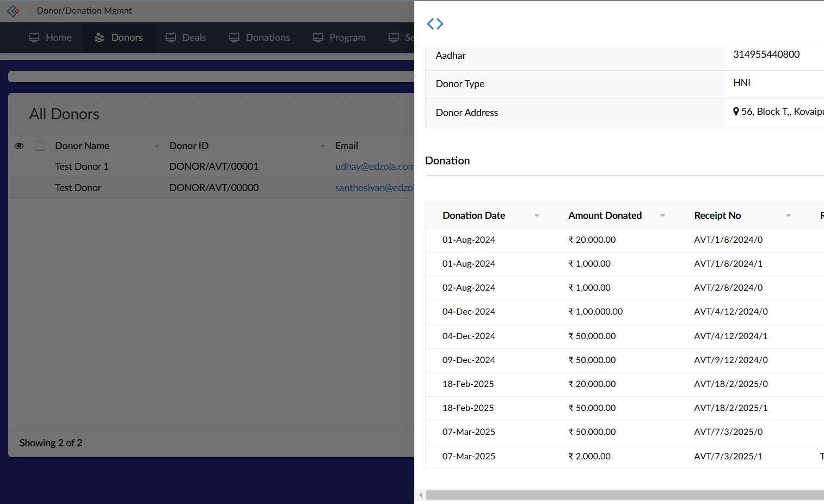Select receipt AVT/18/2/2025/1

click(x=730, y=408)
